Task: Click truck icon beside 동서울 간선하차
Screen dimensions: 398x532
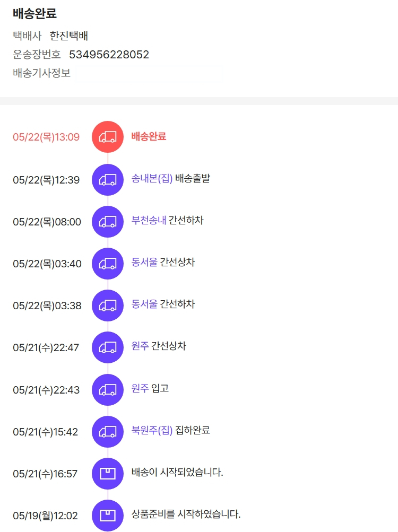Action: (108, 305)
